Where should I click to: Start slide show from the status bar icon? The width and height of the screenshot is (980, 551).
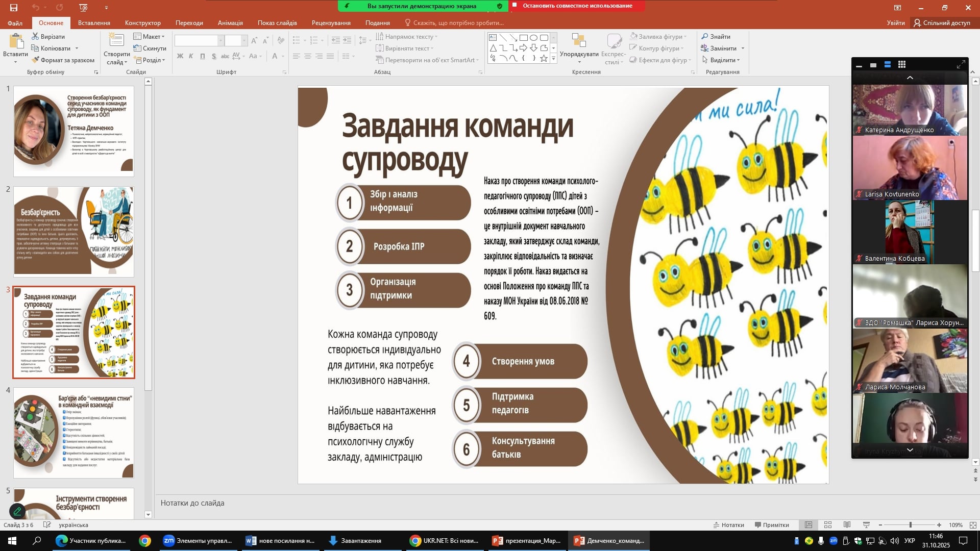click(866, 525)
